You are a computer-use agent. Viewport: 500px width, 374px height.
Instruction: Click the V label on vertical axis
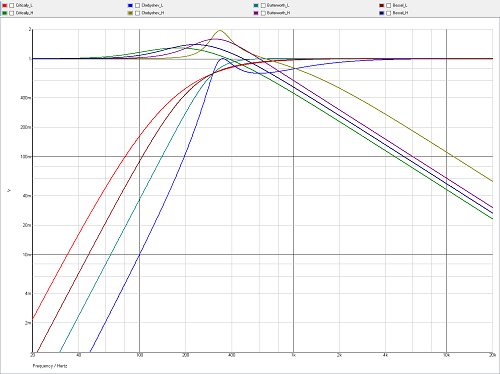(9, 190)
